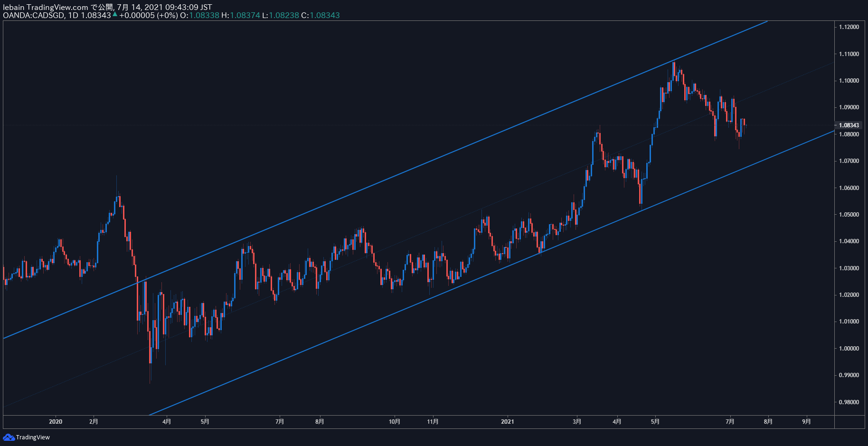Click the 9月 time axis label
Screen dimensions: 868x446
tap(806, 422)
